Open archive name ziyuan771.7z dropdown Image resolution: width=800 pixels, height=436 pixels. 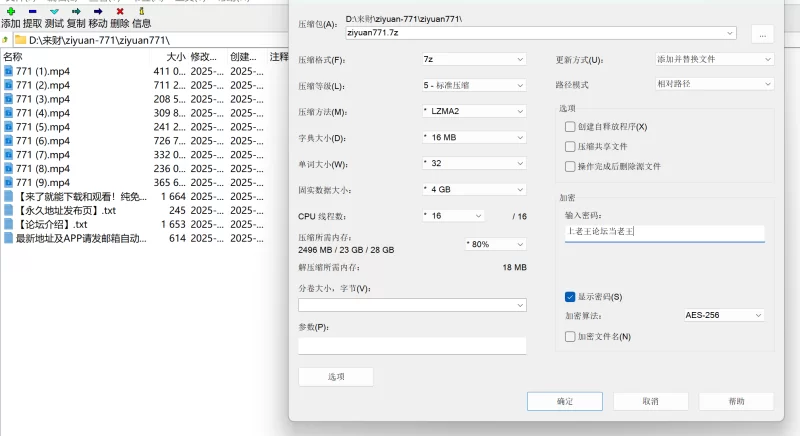point(730,33)
